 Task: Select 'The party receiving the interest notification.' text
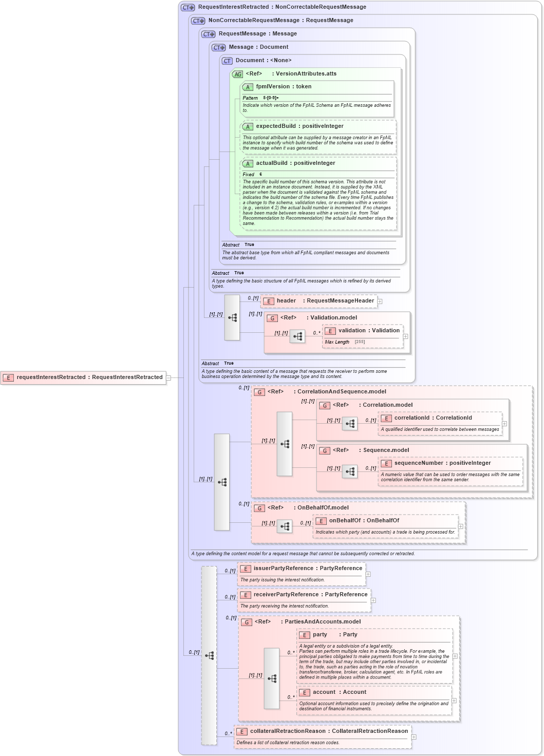[285, 606]
